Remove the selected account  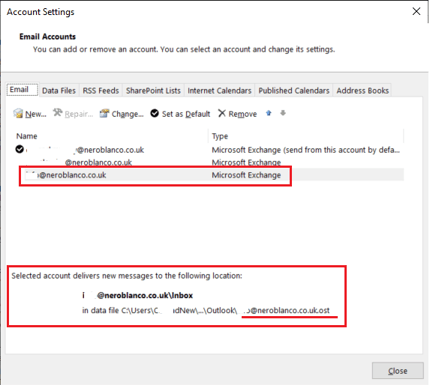pos(237,114)
